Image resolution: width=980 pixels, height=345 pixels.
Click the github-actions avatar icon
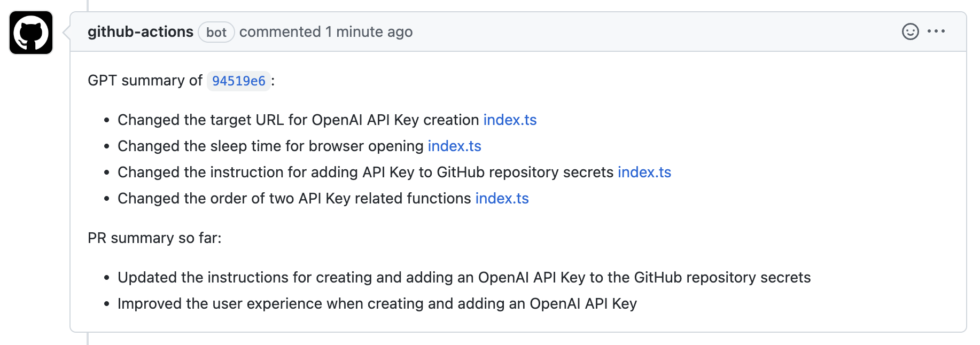(31, 33)
